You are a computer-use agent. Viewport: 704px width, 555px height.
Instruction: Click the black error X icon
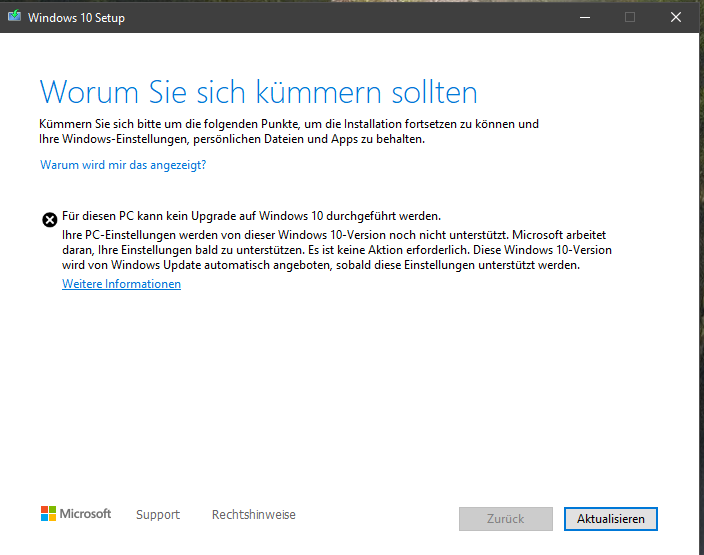point(49,220)
